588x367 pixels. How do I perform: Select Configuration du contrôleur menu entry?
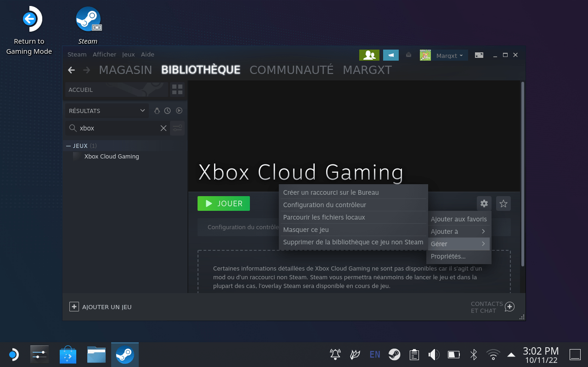353,205
